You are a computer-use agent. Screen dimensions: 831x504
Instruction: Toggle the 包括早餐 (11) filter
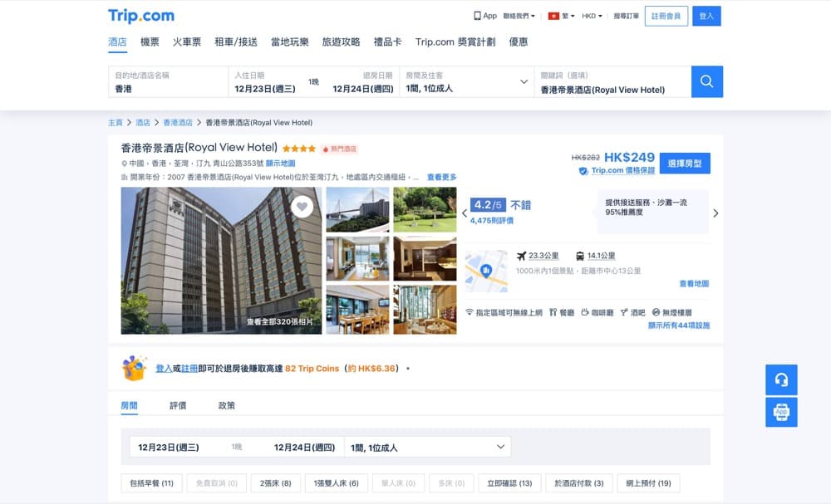[151, 483]
